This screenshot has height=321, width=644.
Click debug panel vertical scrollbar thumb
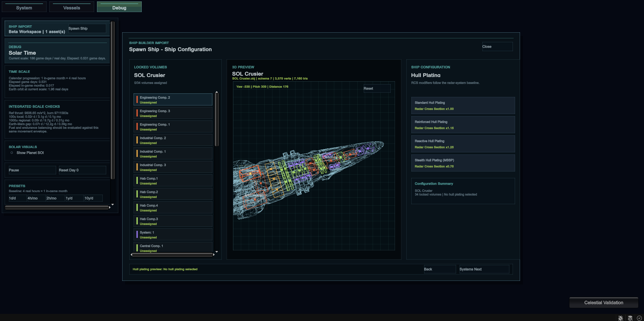click(x=113, y=100)
